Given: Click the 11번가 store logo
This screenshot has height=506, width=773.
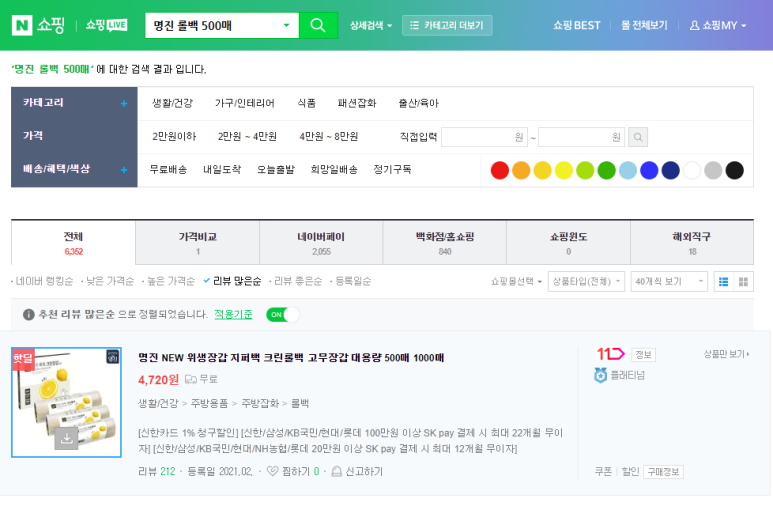Looking at the screenshot, I should point(610,354).
